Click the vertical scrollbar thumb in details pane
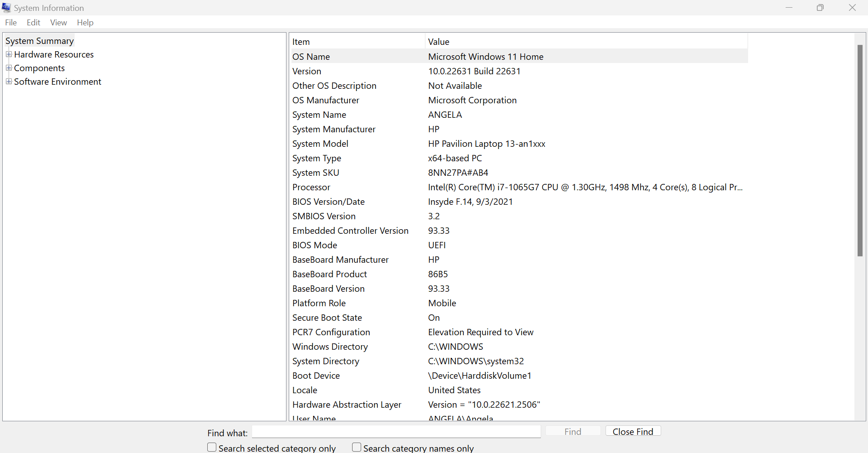This screenshot has height=453, width=868. click(x=860, y=150)
